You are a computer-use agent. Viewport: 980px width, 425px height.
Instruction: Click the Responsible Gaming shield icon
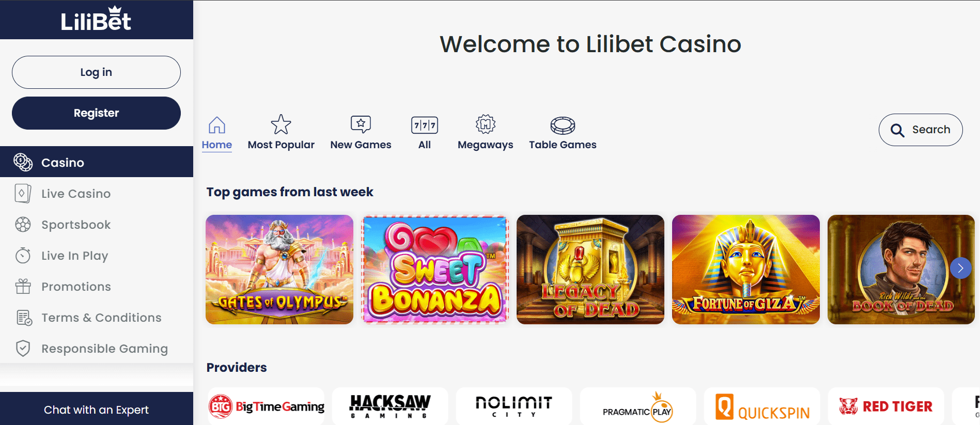23,349
